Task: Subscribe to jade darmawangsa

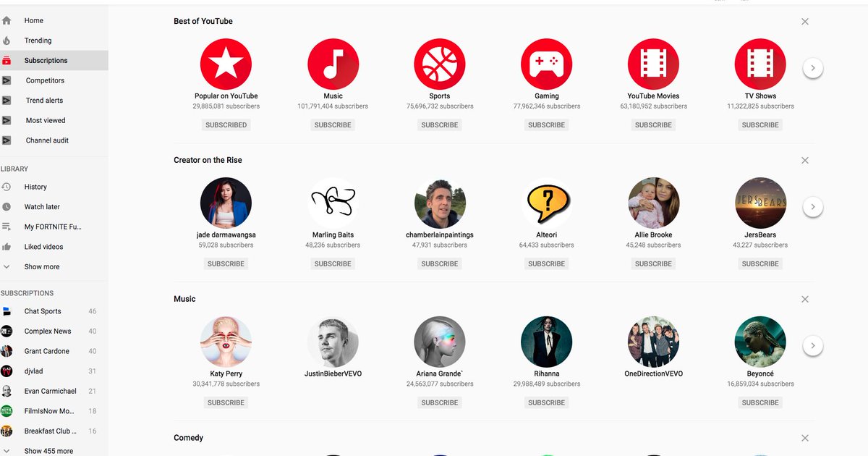Action: 226,264
